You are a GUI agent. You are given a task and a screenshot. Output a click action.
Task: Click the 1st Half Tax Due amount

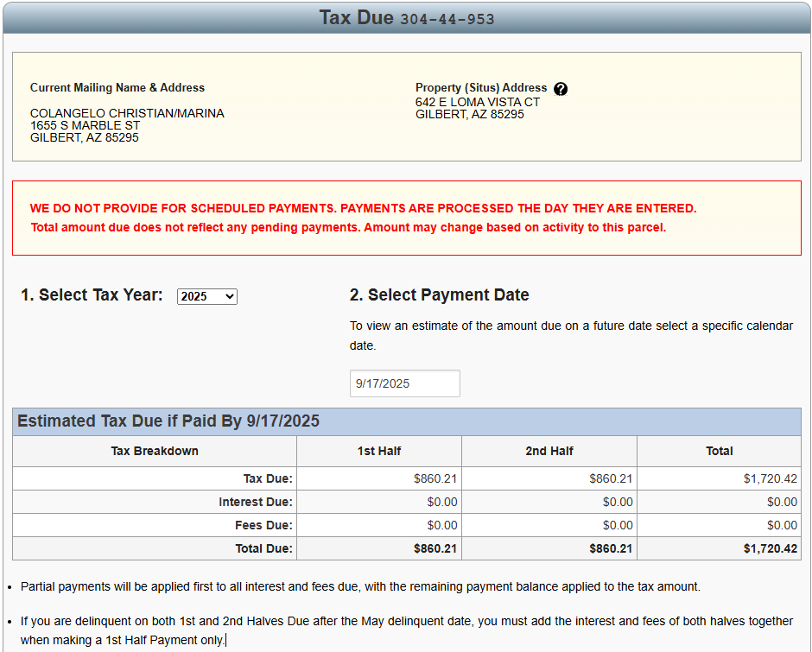tap(435, 478)
